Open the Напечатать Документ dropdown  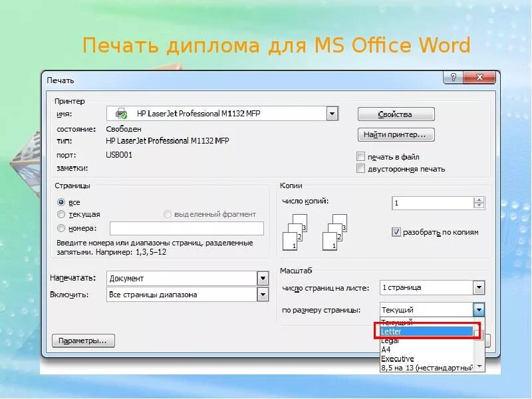263,279
